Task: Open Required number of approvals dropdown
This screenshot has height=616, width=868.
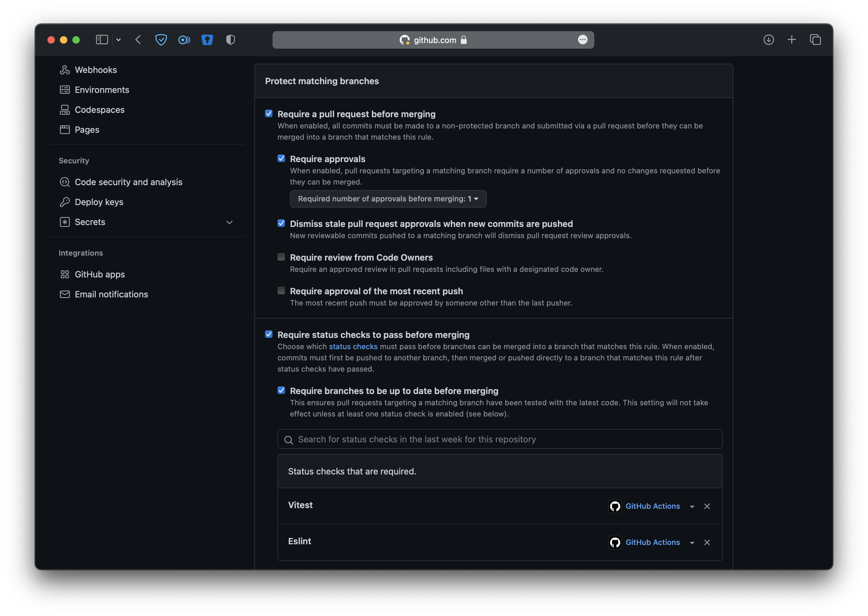Action: pyautogui.click(x=388, y=199)
